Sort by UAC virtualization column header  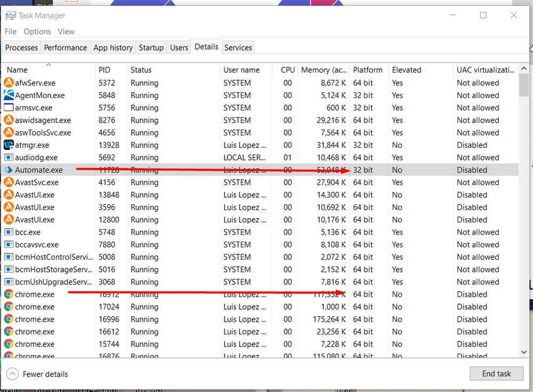(486, 70)
